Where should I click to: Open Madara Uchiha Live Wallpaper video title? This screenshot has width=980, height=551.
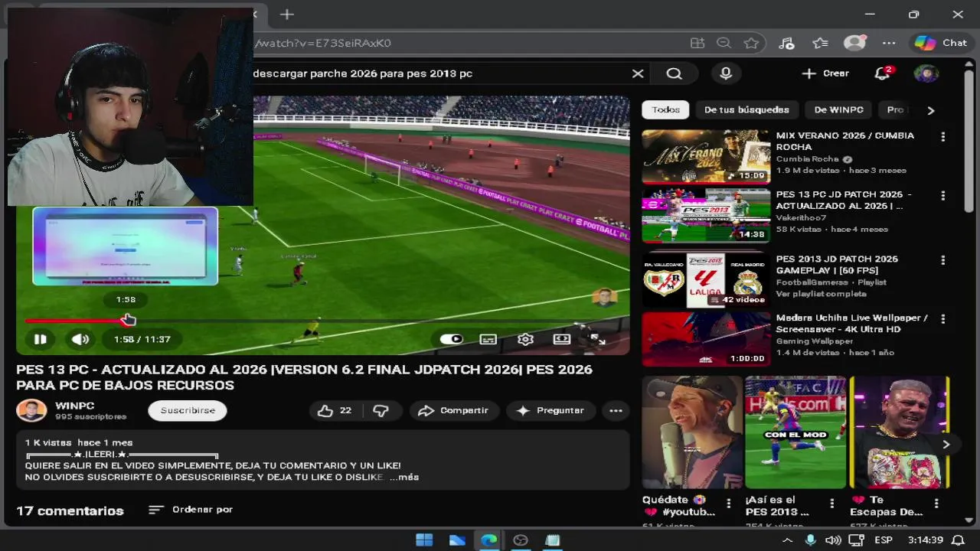click(851, 323)
